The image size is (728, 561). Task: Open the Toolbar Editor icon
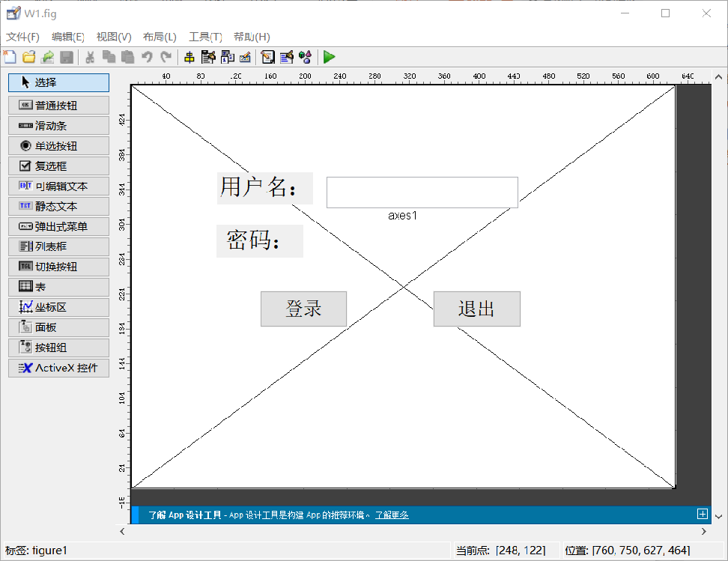[x=245, y=56]
